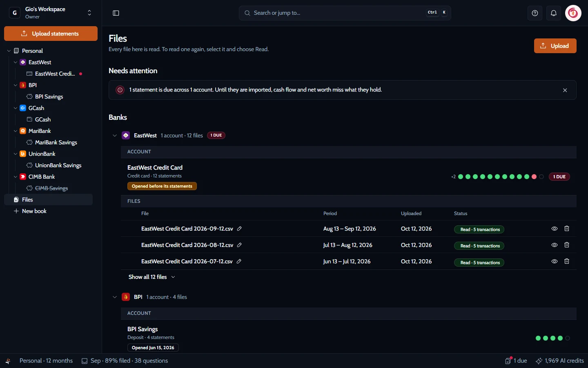Screen dimensions: 588x368
Task: Click the red missing-statement dot for EastWest Credit Card
Action: (x=534, y=177)
